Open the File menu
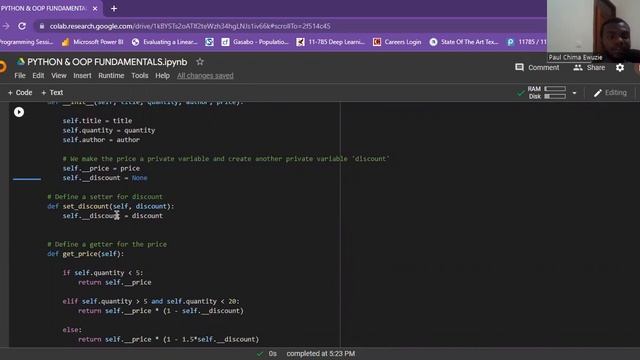 pos(20,76)
